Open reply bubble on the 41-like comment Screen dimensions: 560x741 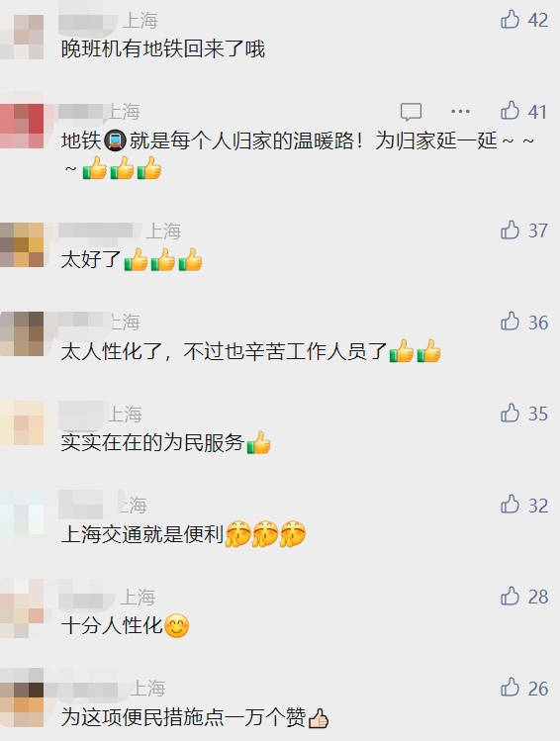pyautogui.click(x=411, y=112)
